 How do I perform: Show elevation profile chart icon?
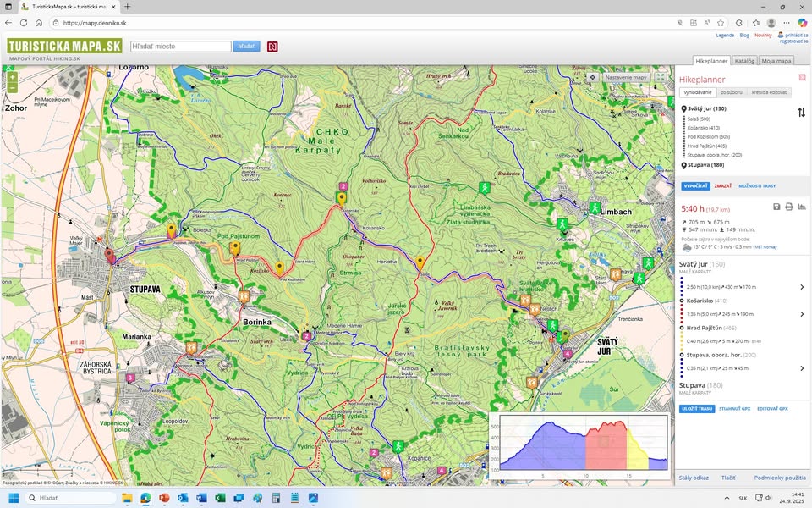(802, 207)
